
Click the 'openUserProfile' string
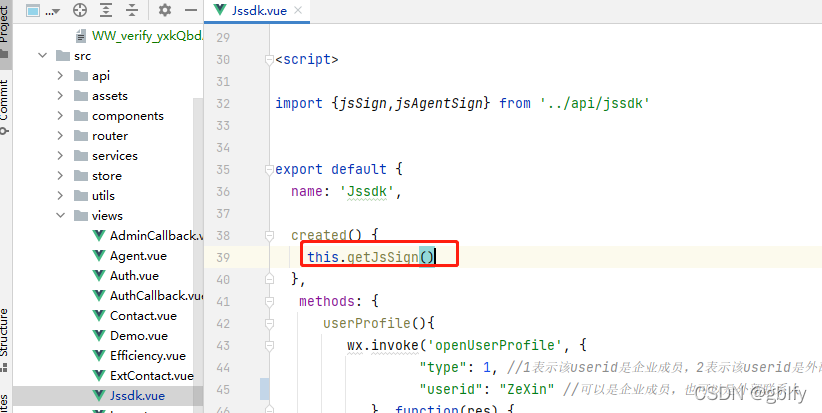495,346
